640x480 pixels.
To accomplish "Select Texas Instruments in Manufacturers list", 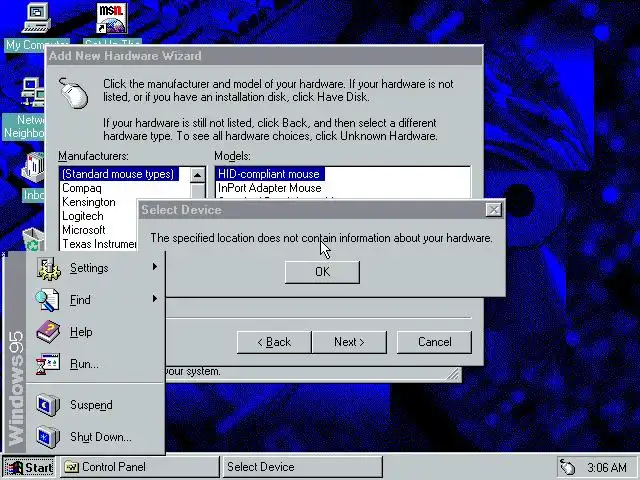I will [99, 244].
